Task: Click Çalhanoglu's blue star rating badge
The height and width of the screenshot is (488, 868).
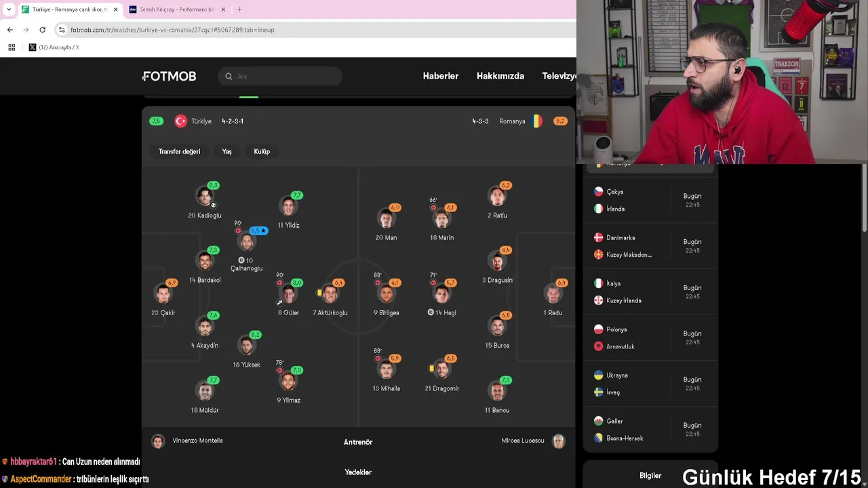Action: (258, 231)
